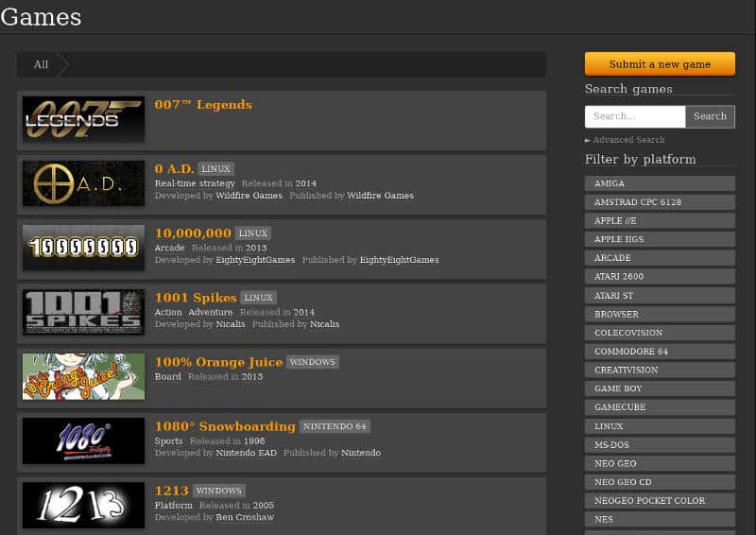Filter by ARCADE platform
This screenshot has width=756, height=535.
[660, 258]
